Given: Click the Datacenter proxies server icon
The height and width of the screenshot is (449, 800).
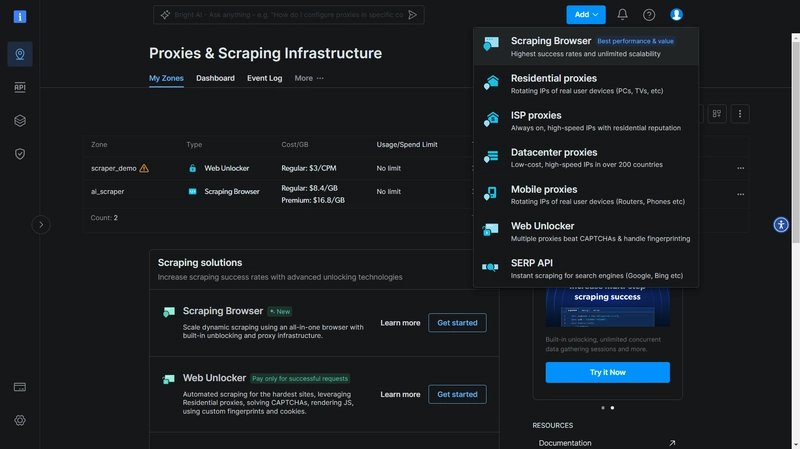Looking at the screenshot, I should click(x=491, y=156).
